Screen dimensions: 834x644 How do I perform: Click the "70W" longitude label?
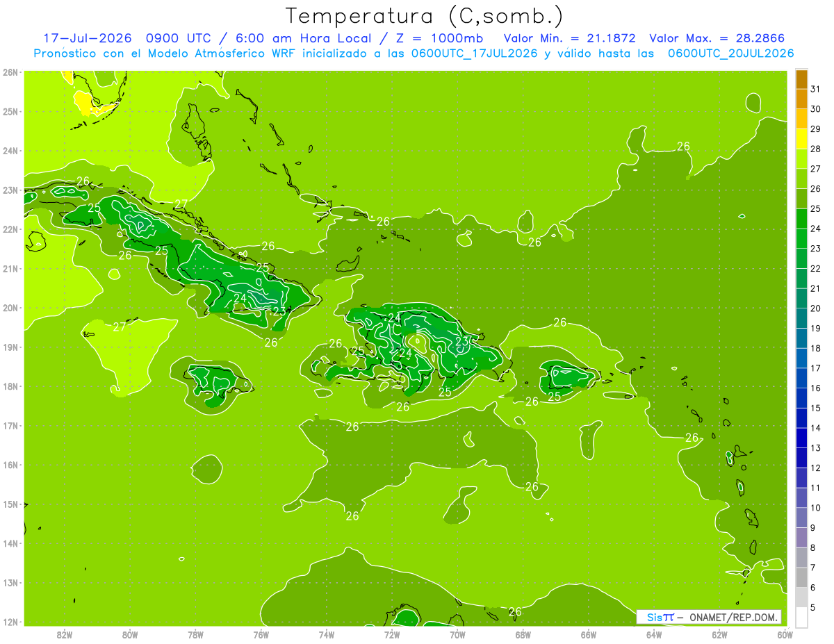[x=457, y=634]
